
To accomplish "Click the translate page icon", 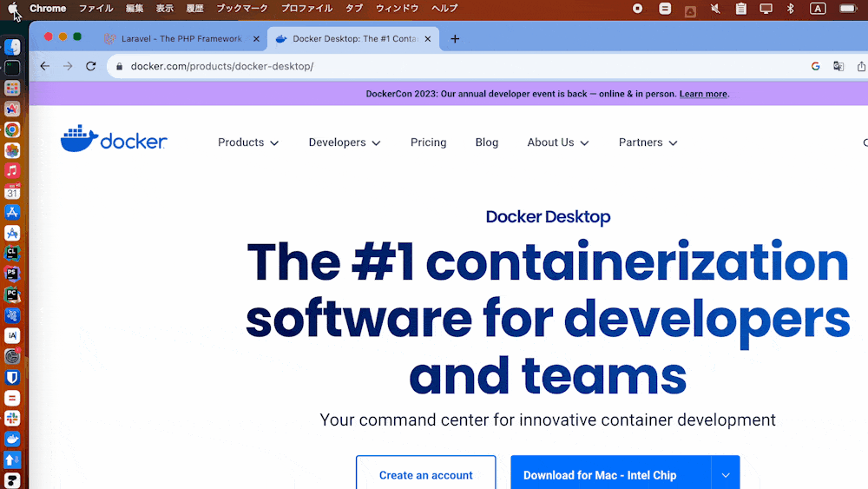I will 838,66.
